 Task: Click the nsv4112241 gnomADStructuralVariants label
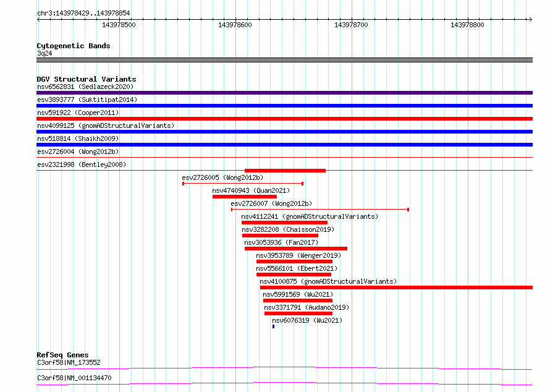click(310, 216)
